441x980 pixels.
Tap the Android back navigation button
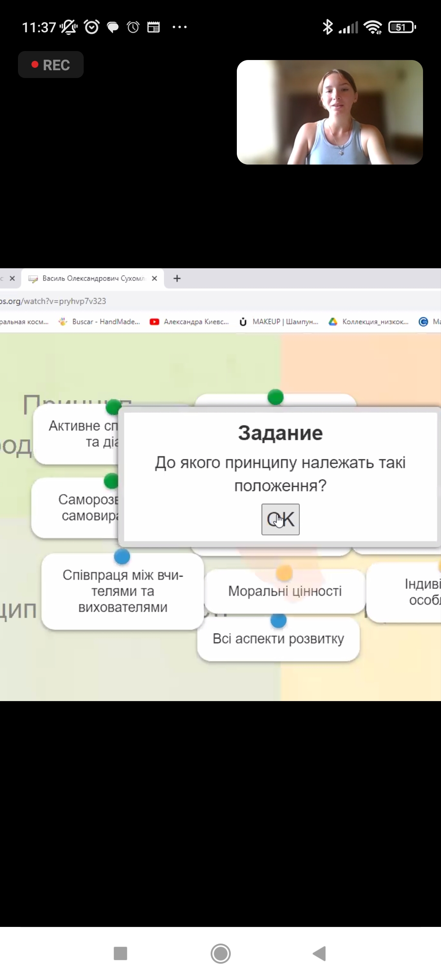[320, 954]
